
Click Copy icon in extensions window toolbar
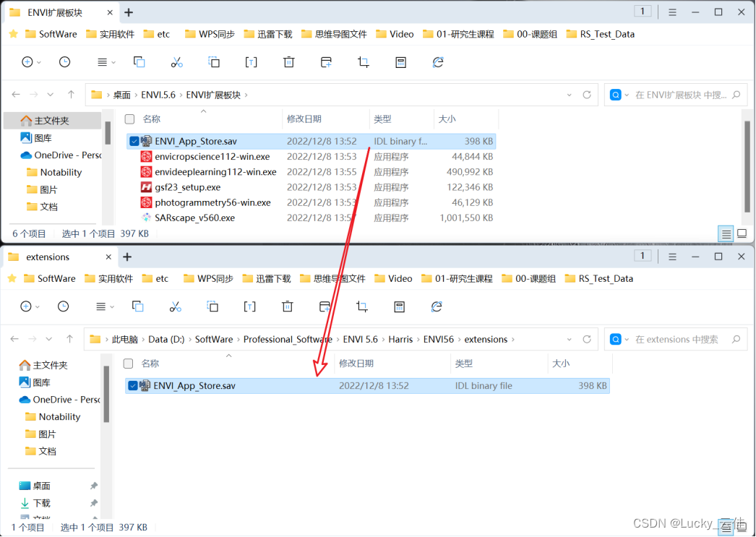point(138,306)
